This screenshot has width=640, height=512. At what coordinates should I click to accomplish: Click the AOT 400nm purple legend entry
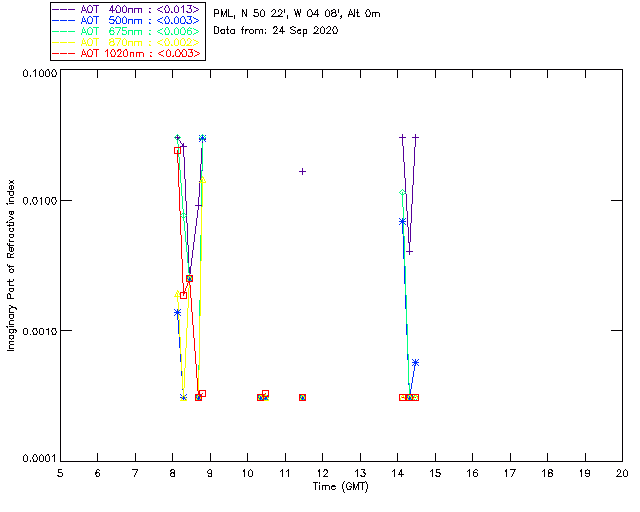(127, 8)
